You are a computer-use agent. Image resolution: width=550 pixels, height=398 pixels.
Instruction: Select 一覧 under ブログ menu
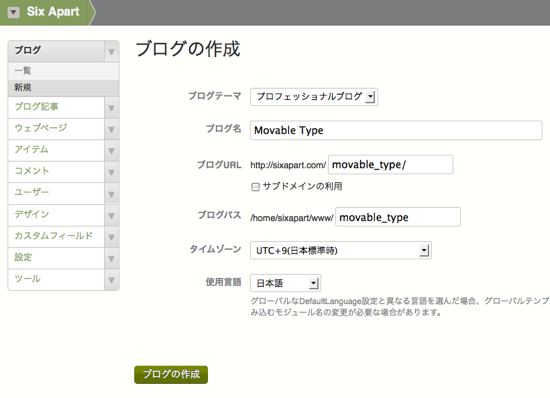[x=63, y=71]
